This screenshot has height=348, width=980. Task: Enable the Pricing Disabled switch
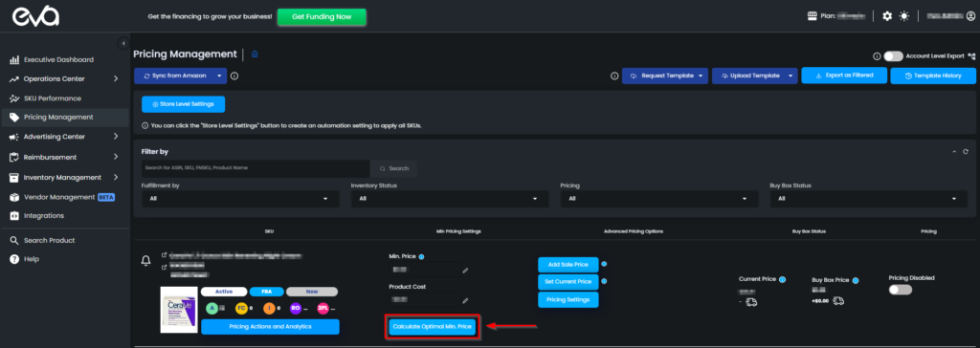[901, 290]
